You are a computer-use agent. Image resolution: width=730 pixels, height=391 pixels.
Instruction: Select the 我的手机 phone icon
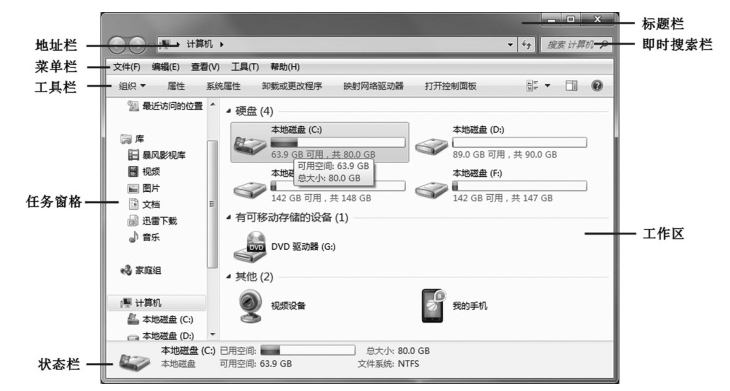(x=433, y=305)
